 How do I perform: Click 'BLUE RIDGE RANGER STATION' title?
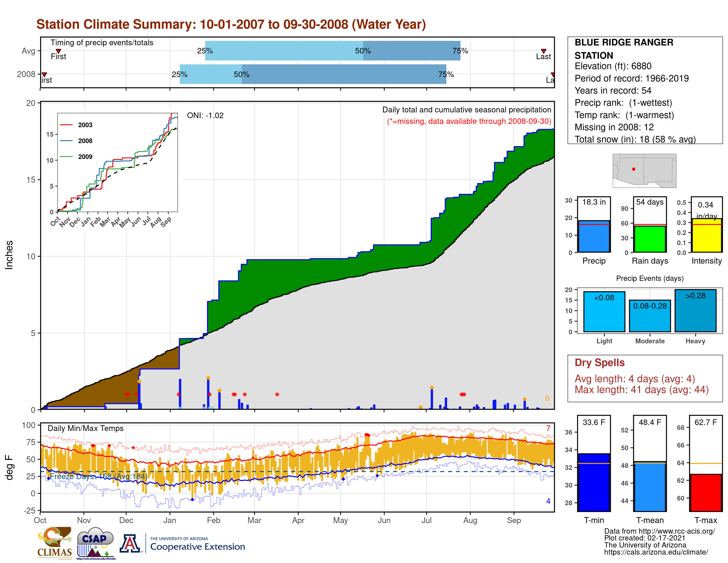pos(624,49)
